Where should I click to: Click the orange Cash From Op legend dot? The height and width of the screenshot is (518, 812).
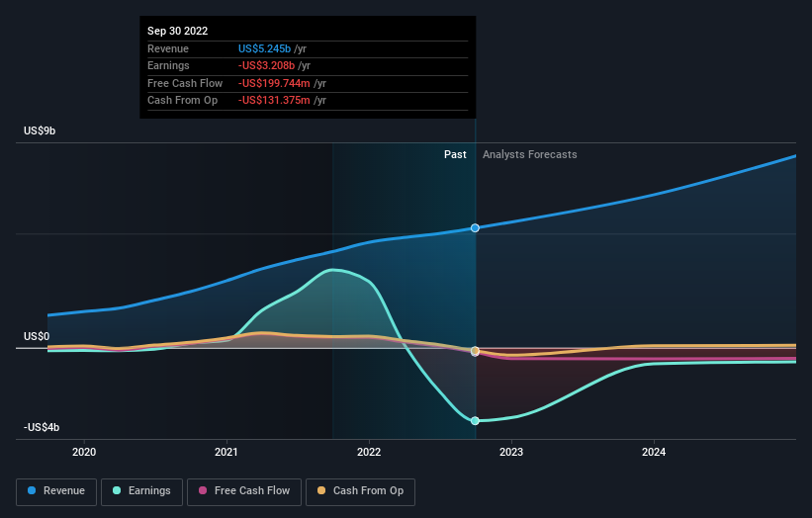coord(321,490)
